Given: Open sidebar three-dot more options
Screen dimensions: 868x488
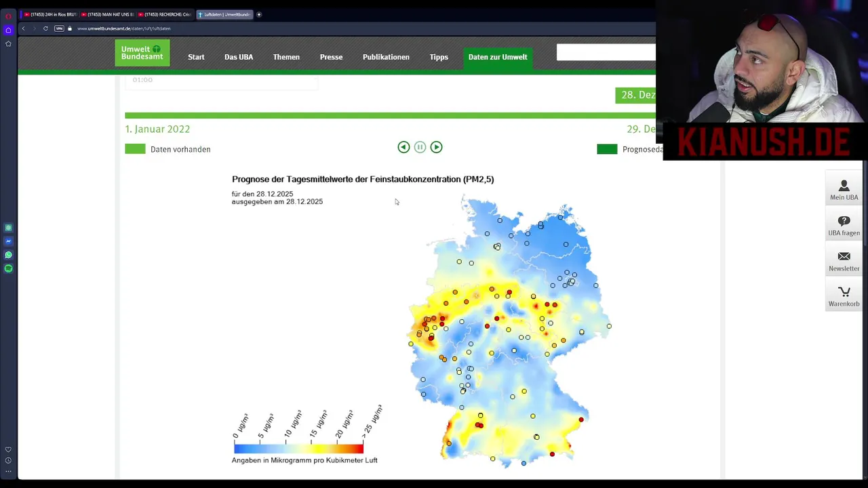Looking at the screenshot, I should tap(8, 471).
